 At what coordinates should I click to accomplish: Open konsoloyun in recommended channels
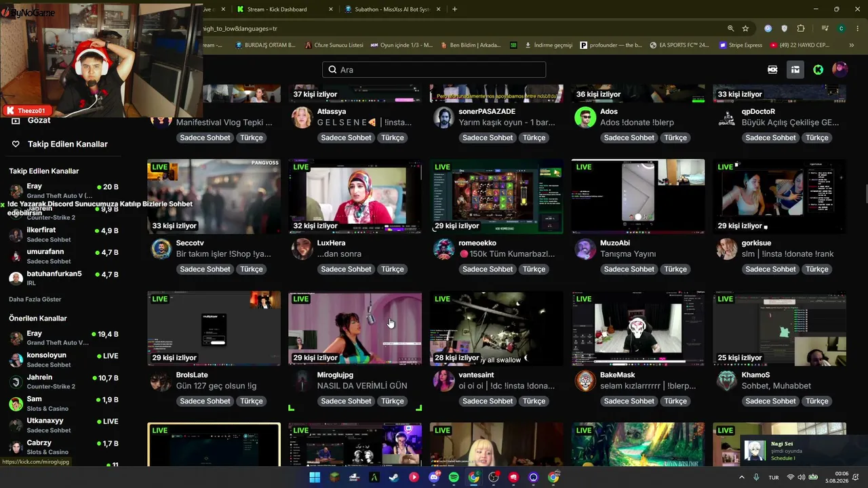pos(64,359)
